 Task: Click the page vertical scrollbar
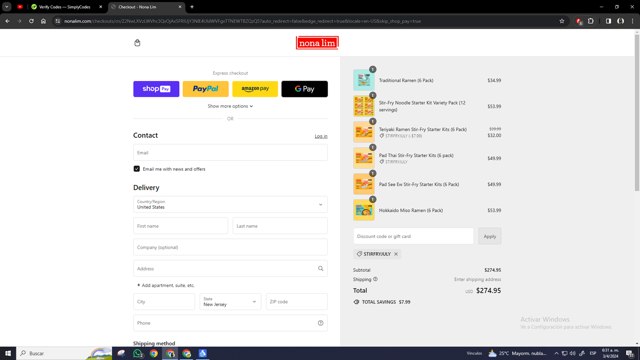[x=637, y=112]
